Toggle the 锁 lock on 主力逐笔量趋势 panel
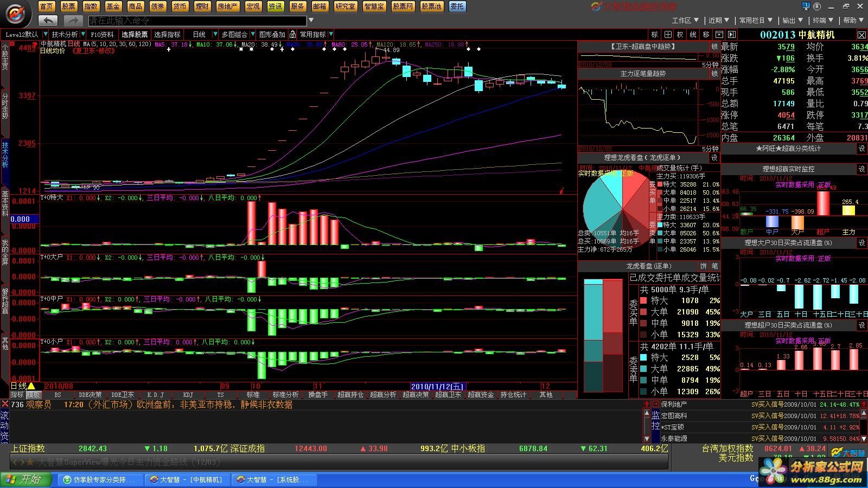868x488 pixels. coord(714,73)
